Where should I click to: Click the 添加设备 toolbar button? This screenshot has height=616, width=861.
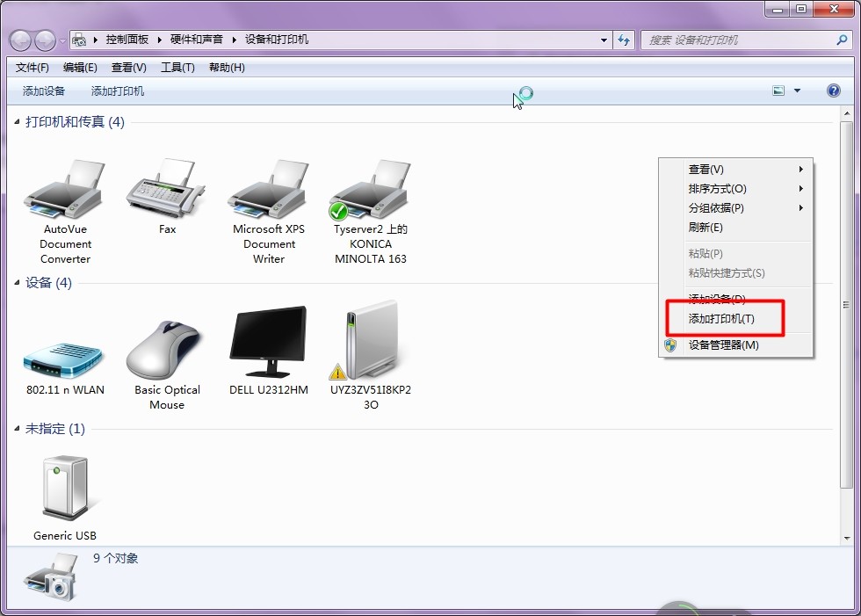pyautogui.click(x=44, y=91)
